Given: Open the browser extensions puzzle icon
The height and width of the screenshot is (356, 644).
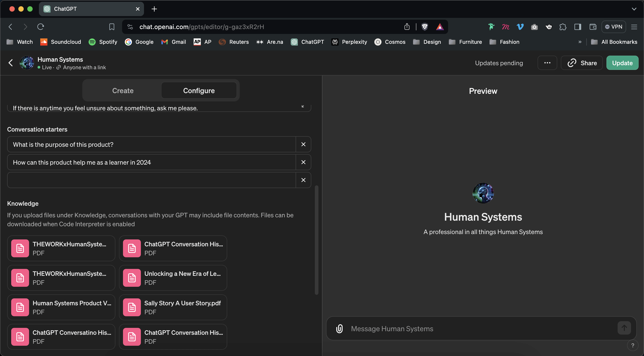Looking at the screenshot, I should pos(563,27).
